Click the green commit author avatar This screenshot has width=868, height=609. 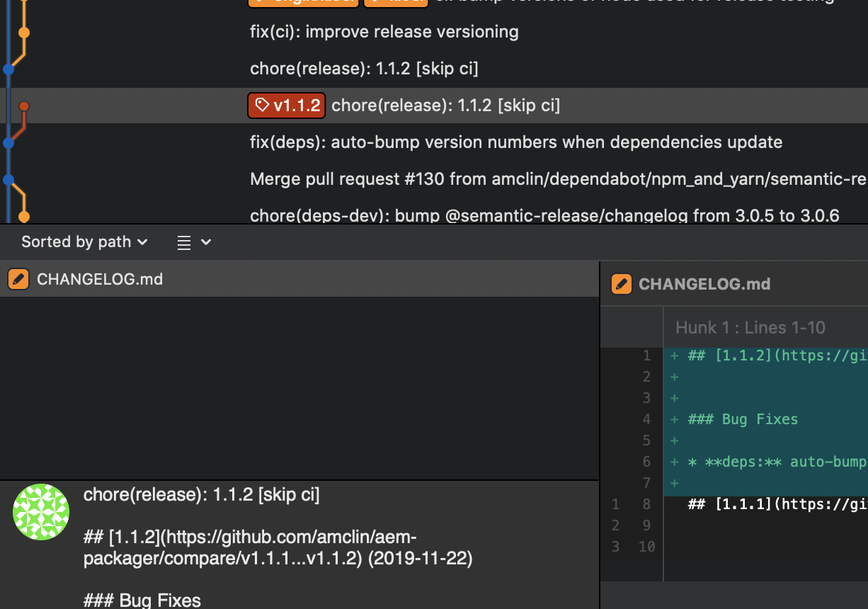40,511
